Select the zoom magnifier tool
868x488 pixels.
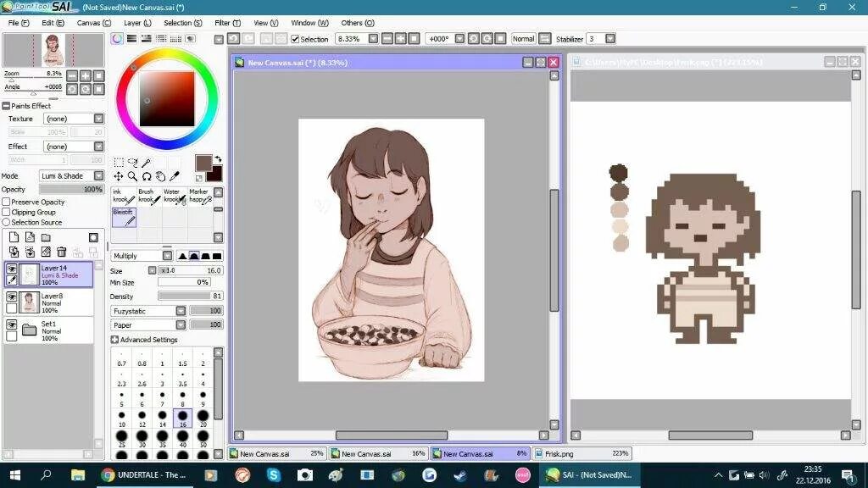tap(133, 176)
